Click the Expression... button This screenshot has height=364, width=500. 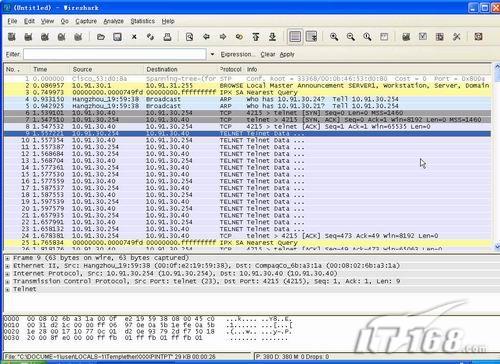tap(238, 54)
